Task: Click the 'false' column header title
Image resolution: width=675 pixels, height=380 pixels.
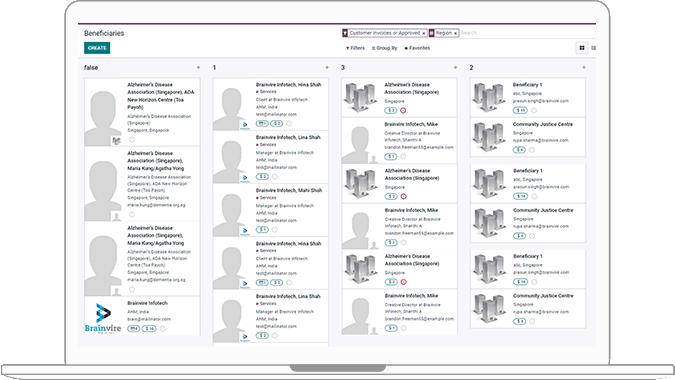Action: (x=91, y=68)
